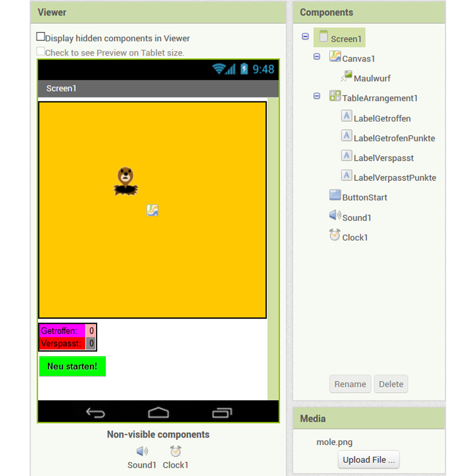Collapse the Canvas1 tree node
Viewport: 476px width, 476px height.
point(316,56)
